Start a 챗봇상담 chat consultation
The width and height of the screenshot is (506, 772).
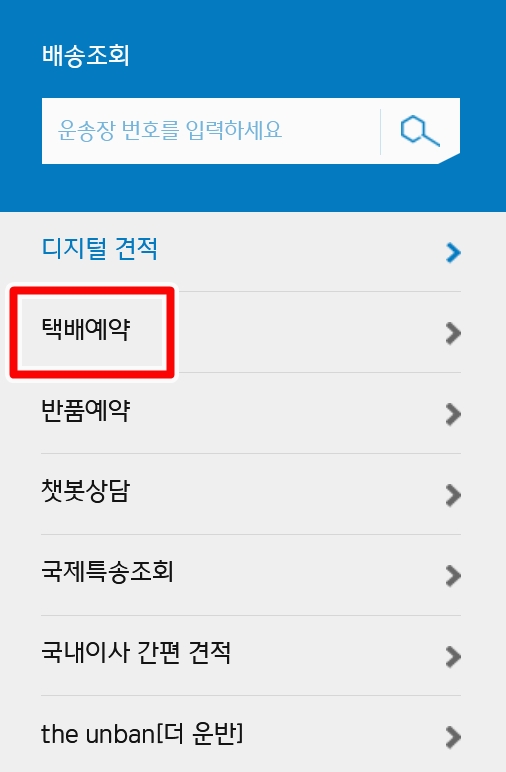coord(86,491)
